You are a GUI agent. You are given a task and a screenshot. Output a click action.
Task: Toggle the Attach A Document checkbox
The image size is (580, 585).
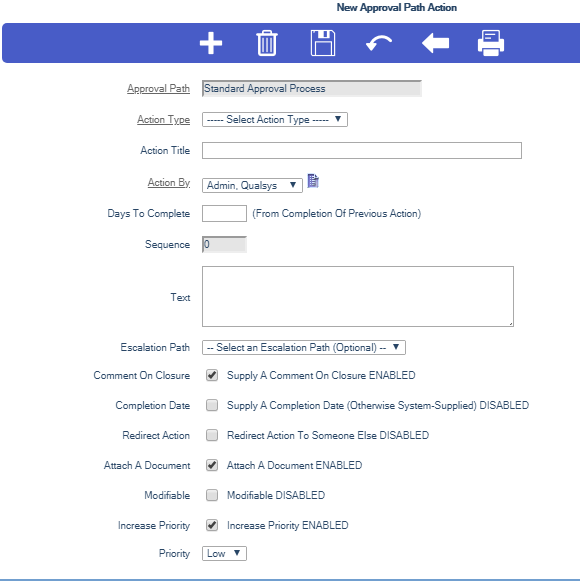point(212,465)
